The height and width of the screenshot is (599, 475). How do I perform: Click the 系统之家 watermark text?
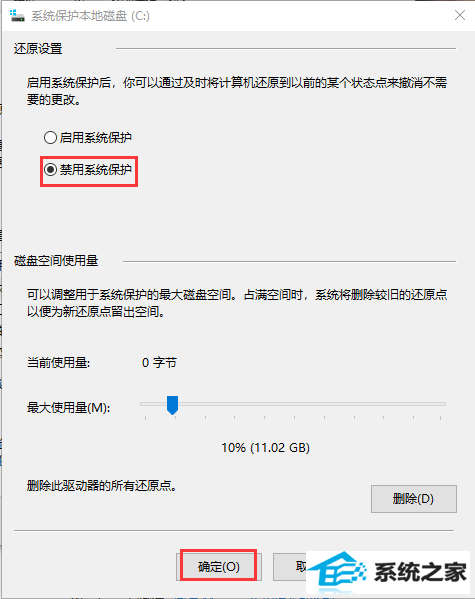[x=420, y=573]
